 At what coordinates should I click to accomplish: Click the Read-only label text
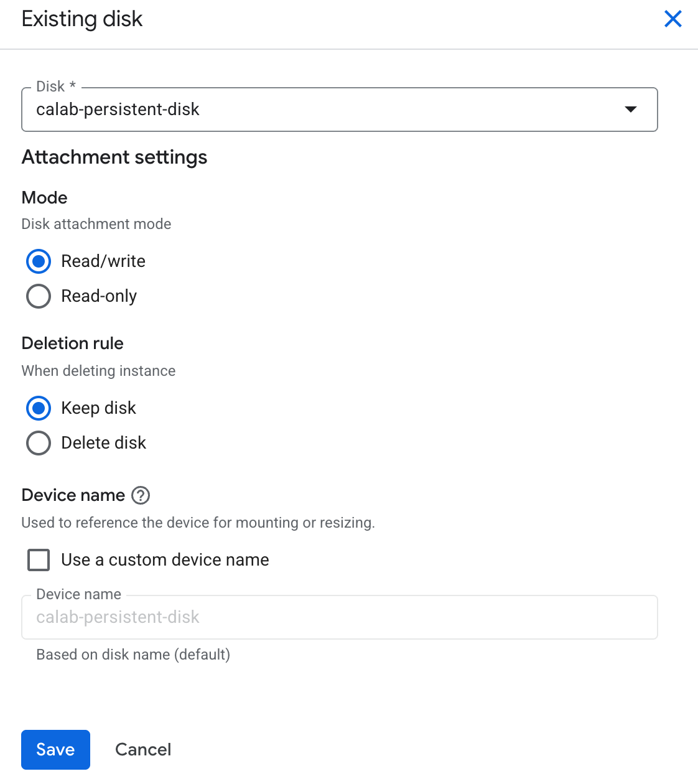(x=99, y=296)
